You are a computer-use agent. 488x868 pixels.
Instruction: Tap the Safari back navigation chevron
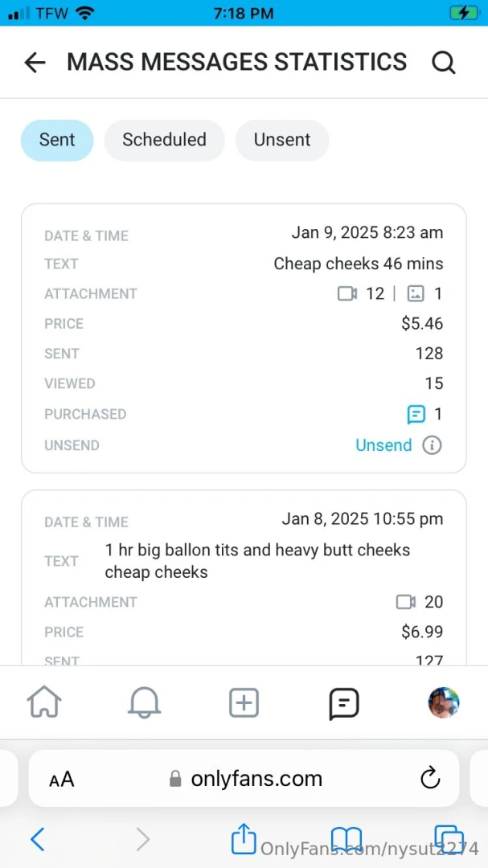37,840
